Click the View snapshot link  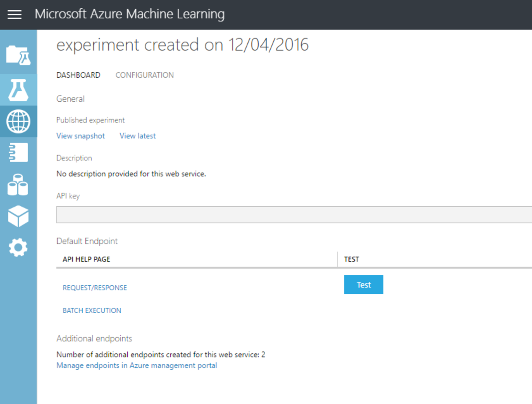pos(80,136)
